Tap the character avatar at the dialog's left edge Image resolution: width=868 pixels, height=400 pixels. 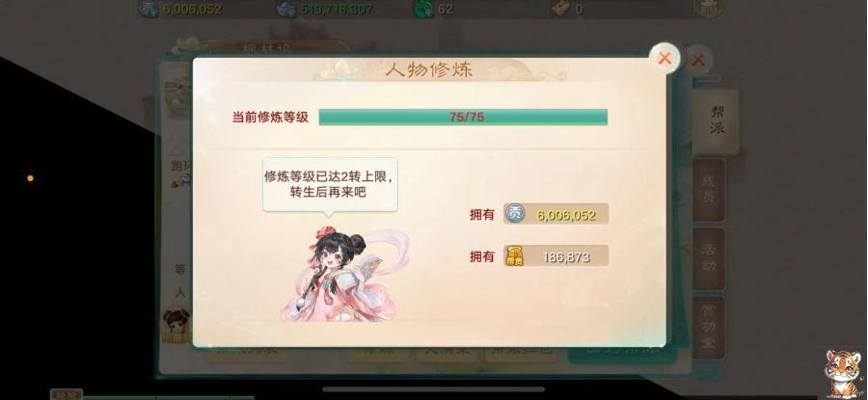click(176, 325)
